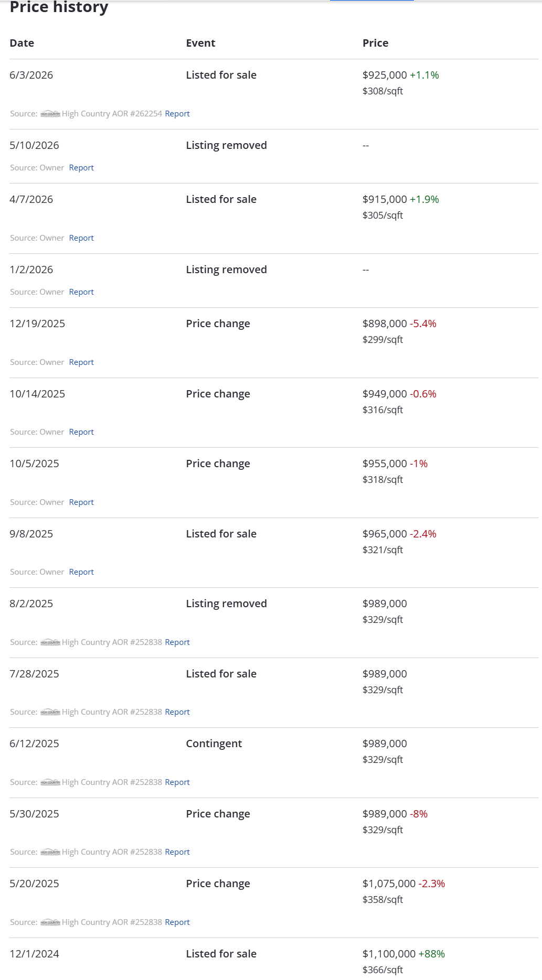Click Report link for 7/28/2025 listing
This screenshot has width=542, height=980.
click(177, 712)
